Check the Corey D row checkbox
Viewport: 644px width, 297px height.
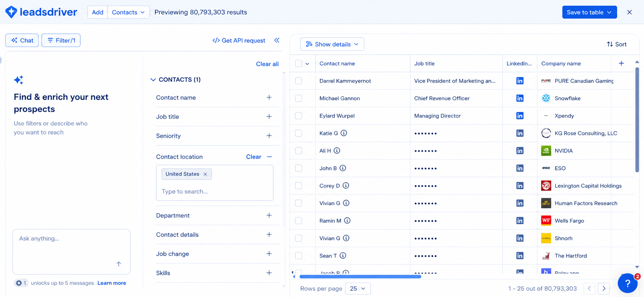pyautogui.click(x=298, y=186)
